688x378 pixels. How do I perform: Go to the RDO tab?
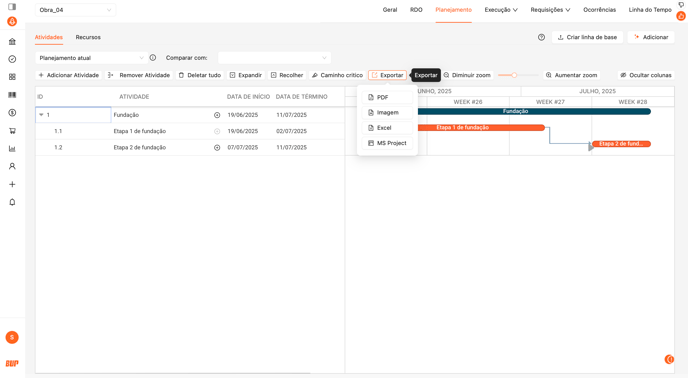coord(416,10)
